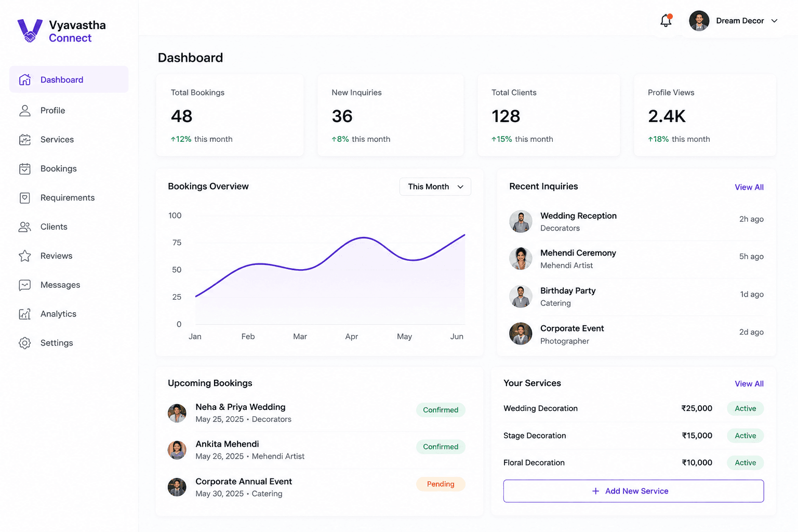Open the Corporate Annual Event booking title
Screen dimensions: 798x532
coord(244,481)
